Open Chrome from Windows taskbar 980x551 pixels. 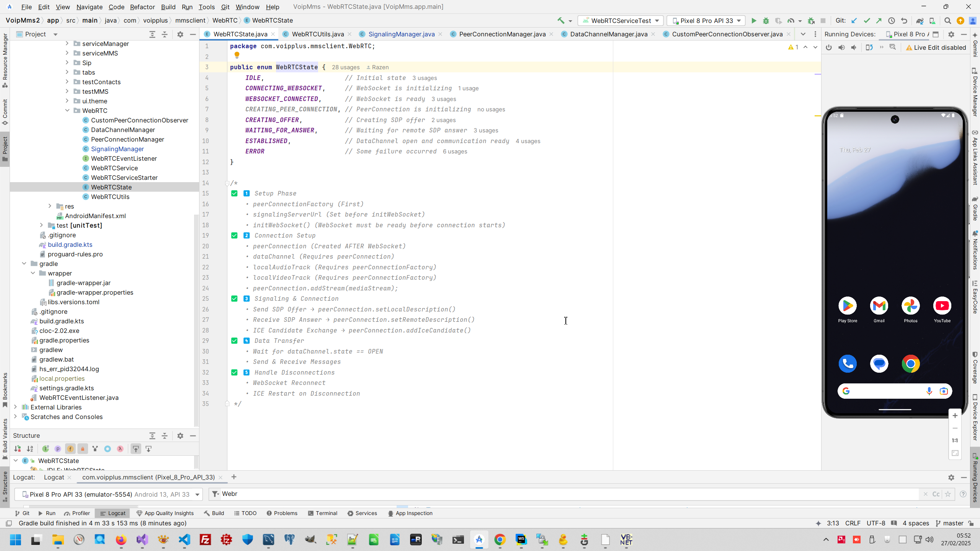coord(500,540)
